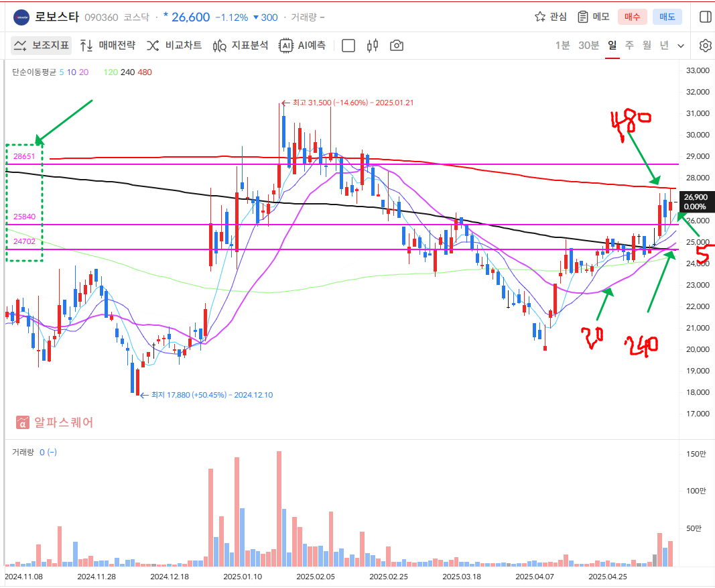
Task: Select 월 monthly timeframe tab
Action: tap(647, 45)
